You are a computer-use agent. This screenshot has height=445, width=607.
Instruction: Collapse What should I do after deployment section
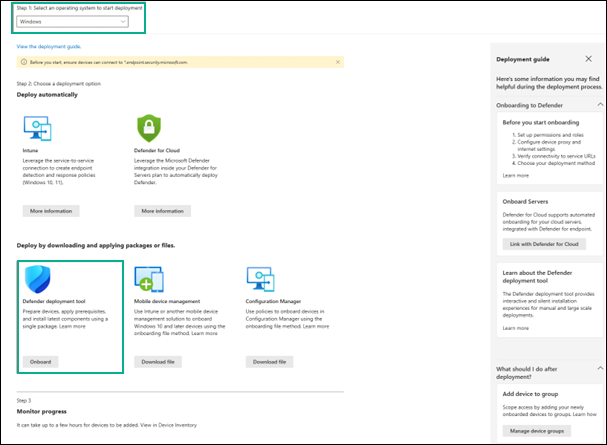[600, 368]
